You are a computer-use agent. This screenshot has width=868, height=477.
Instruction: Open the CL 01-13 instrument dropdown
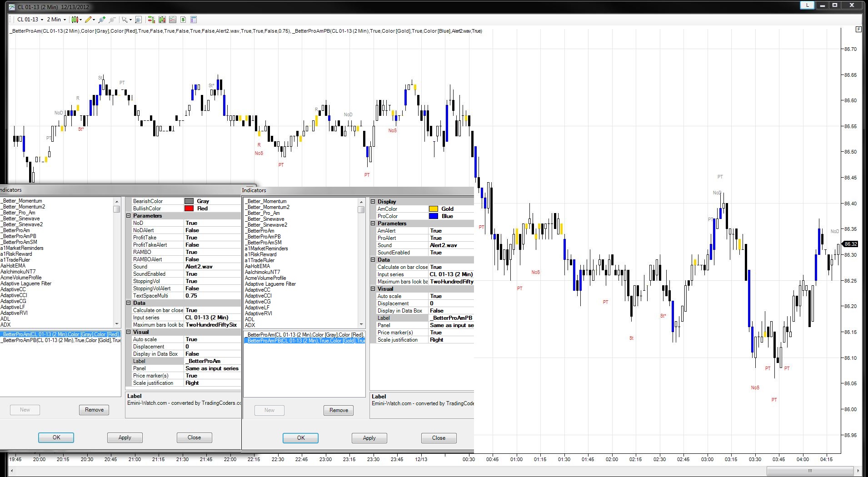[x=30, y=20]
